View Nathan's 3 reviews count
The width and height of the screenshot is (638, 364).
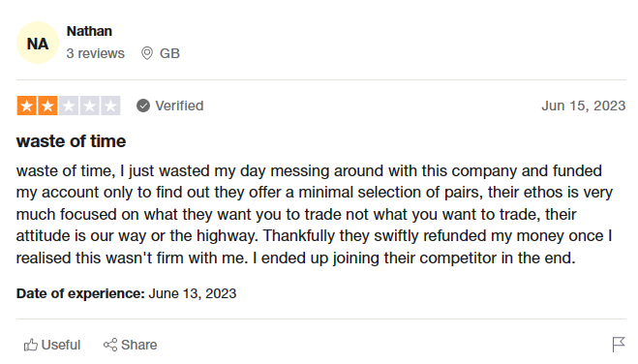(95, 53)
